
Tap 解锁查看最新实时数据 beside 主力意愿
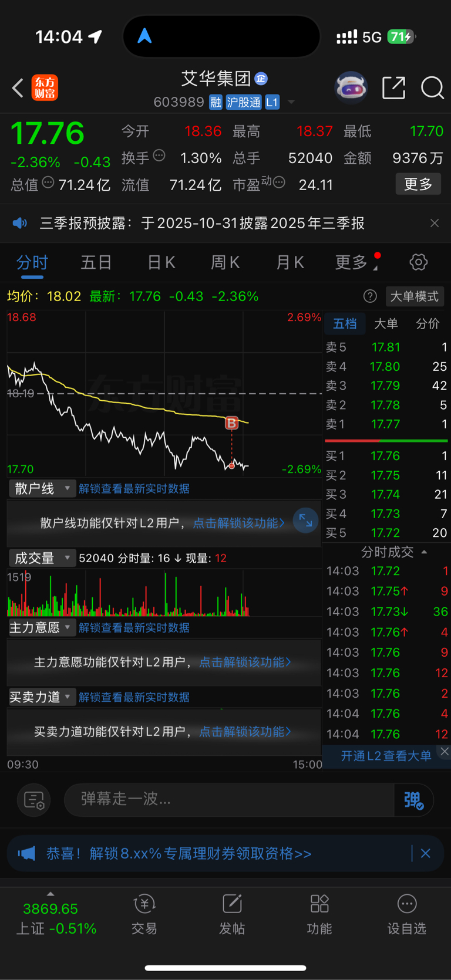(134, 628)
